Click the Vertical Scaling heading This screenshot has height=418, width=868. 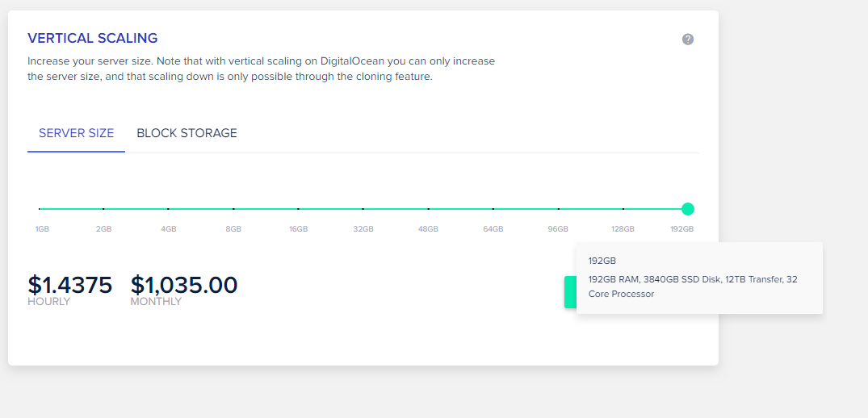tap(93, 38)
